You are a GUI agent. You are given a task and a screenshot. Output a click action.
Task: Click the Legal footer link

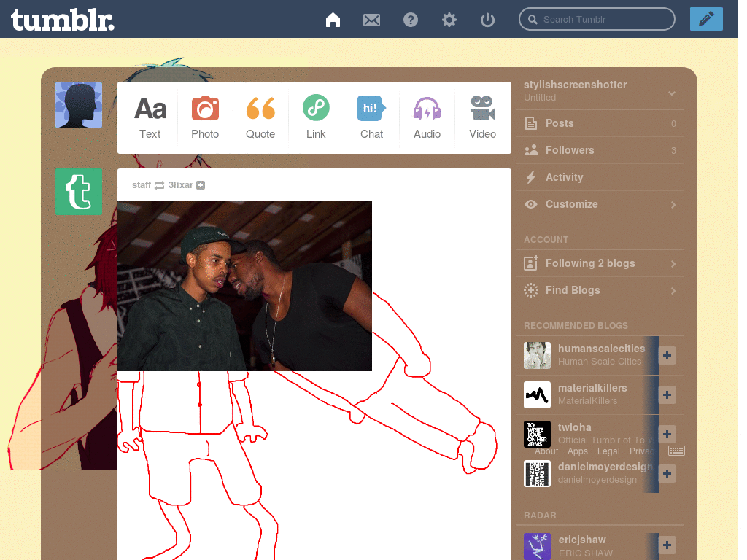pos(608,451)
